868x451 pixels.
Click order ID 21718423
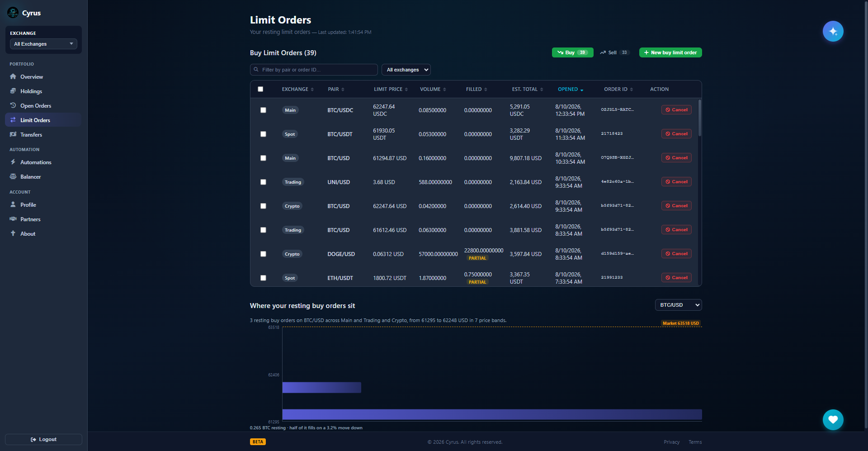tap(612, 133)
